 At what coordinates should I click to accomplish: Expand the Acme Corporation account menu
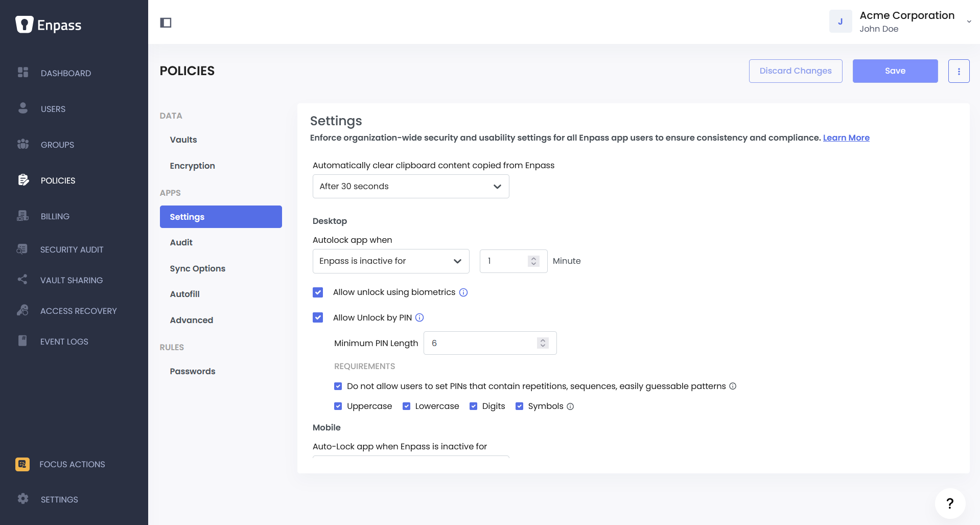[969, 21]
